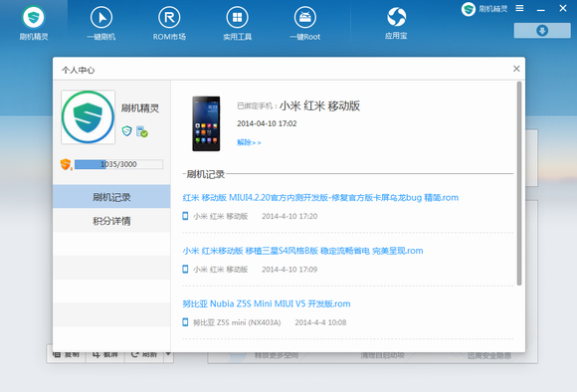Click the 1035/3000 points progress bar

coord(118,164)
